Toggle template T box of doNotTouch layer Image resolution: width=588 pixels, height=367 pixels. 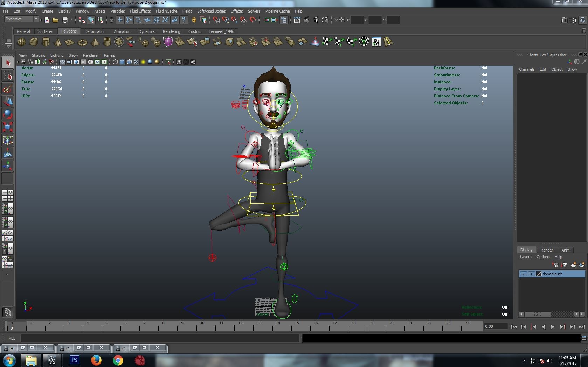tap(531, 274)
